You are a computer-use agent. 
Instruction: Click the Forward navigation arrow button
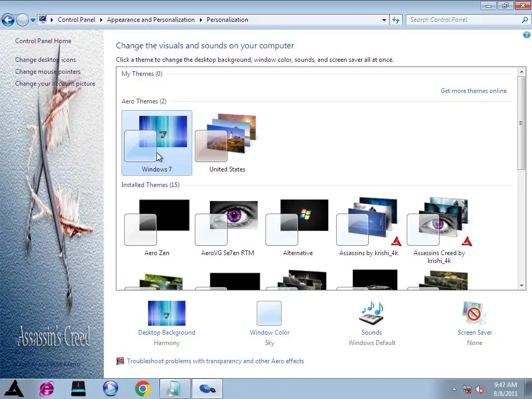coord(22,20)
